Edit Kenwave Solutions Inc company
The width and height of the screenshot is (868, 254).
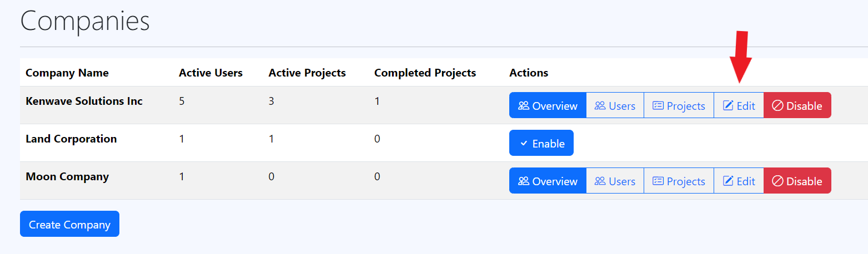[739, 105]
